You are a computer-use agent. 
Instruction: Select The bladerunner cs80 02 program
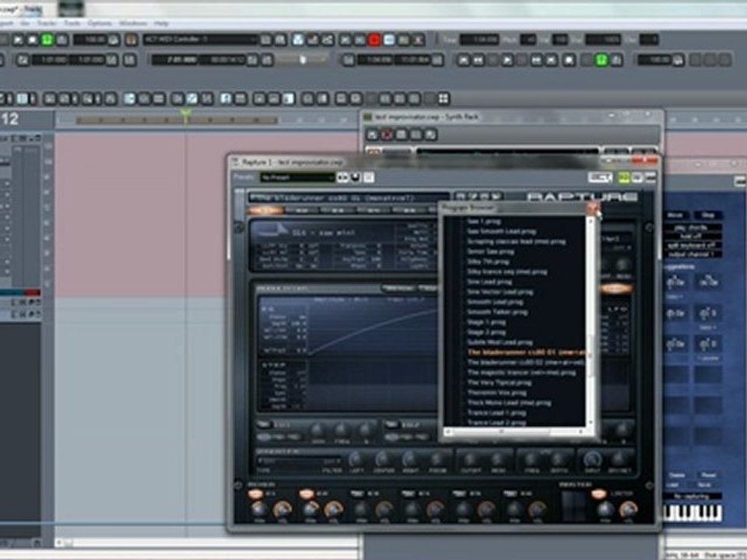coord(525,362)
